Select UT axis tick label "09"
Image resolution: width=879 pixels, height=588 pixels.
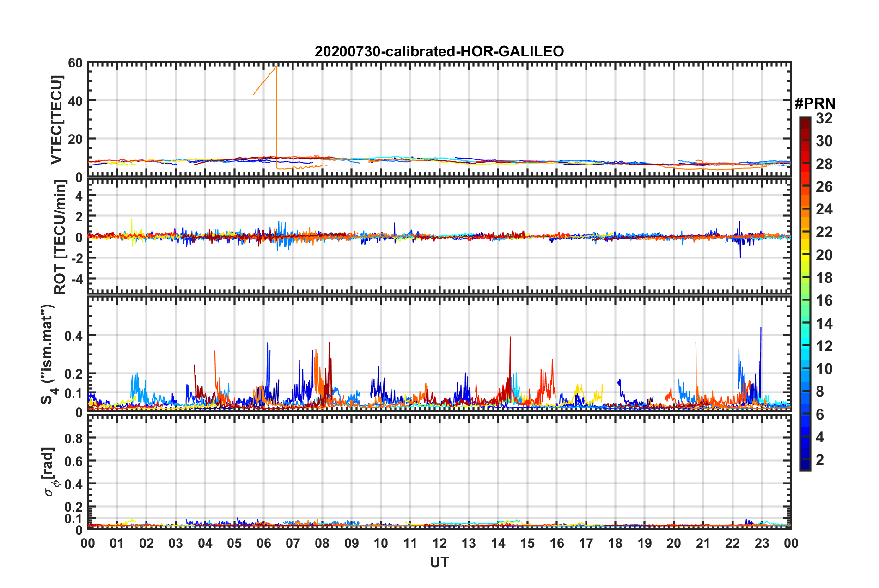pyautogui.click(x=352, y=543)
